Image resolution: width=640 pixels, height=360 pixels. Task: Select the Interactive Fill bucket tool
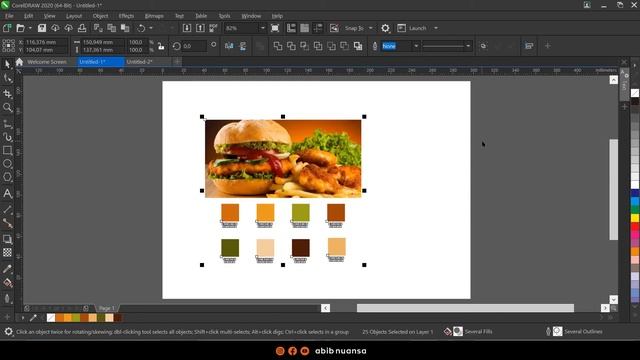pos(7,283)
